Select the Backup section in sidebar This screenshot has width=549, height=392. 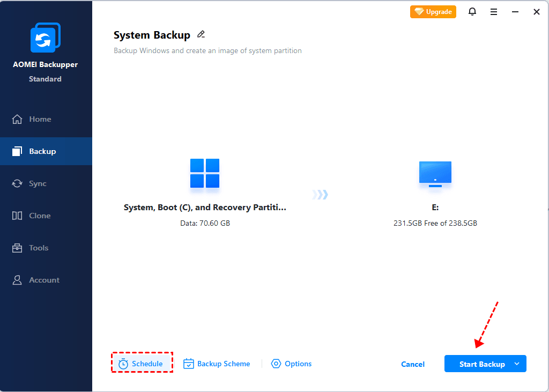43,151
